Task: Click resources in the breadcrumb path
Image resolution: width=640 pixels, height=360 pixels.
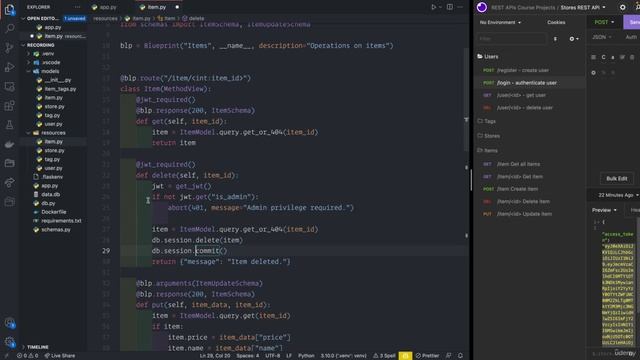Action: click(105, 18)
